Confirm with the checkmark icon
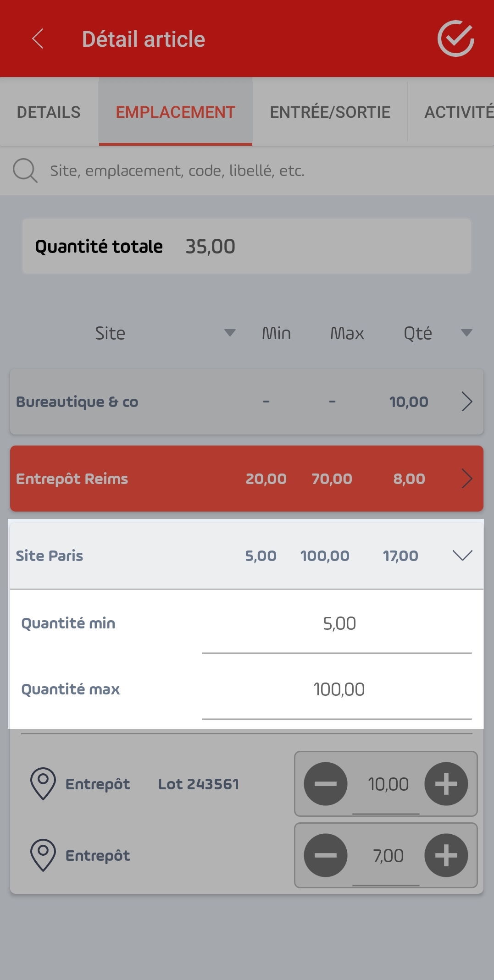The width and height of the screenshot is (494, 980). click(455, 39)
